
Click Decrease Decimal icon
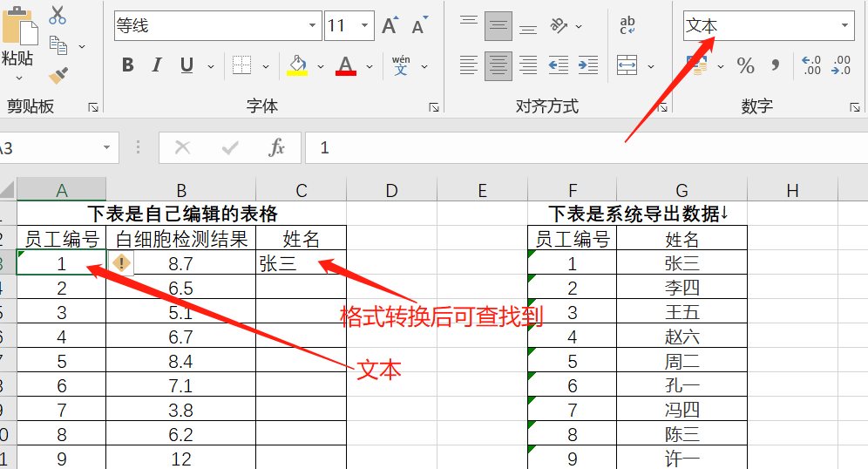coord(841,65)
